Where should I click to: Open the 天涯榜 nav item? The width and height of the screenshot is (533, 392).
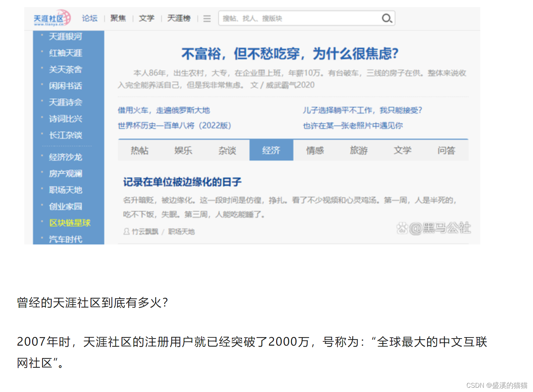tap(179, 18)
